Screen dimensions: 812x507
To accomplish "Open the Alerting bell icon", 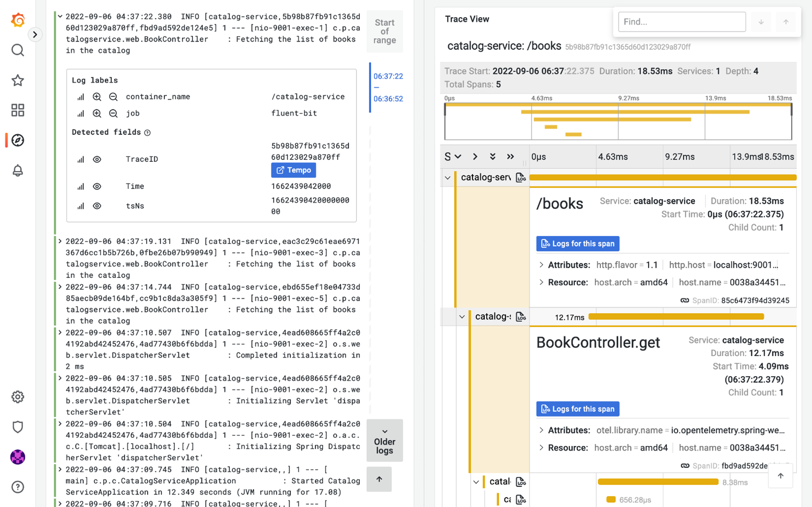I will click(18, 170).
